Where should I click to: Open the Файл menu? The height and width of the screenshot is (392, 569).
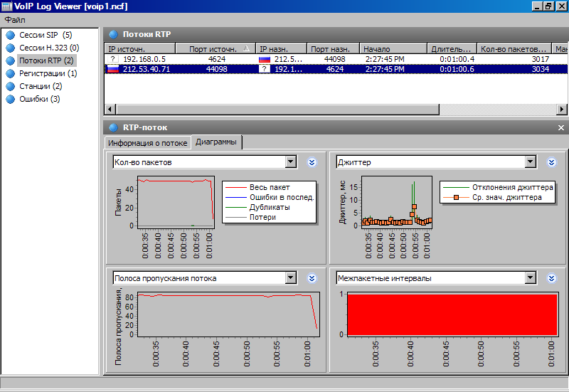[15, 20]
